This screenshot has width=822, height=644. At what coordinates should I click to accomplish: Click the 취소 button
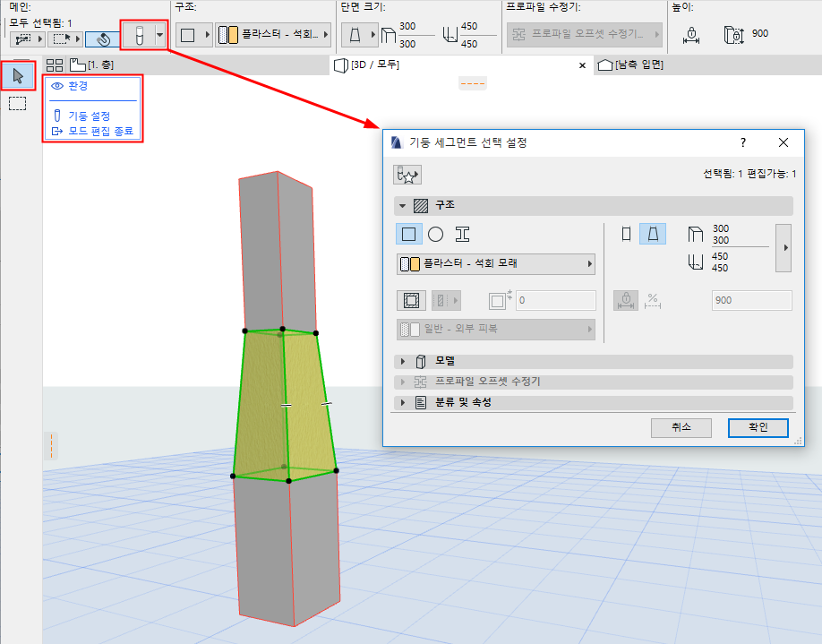pos(681,427)
